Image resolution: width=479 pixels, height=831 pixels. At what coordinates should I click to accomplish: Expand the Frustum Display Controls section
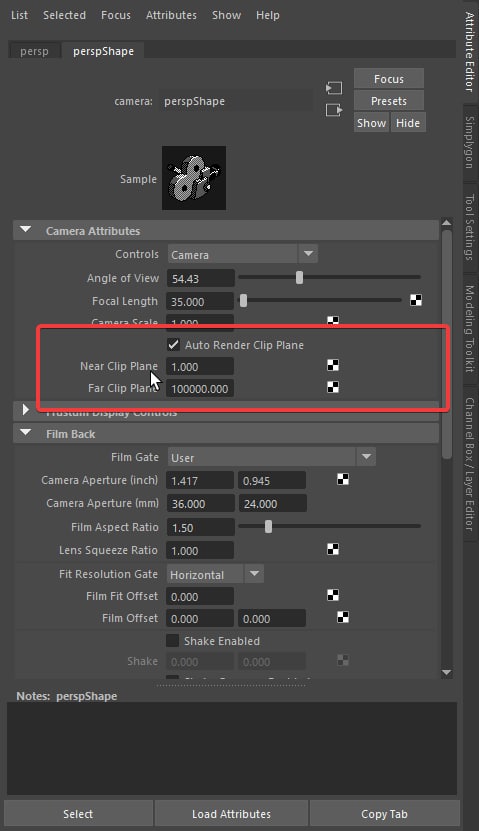[x=25, y=409]
